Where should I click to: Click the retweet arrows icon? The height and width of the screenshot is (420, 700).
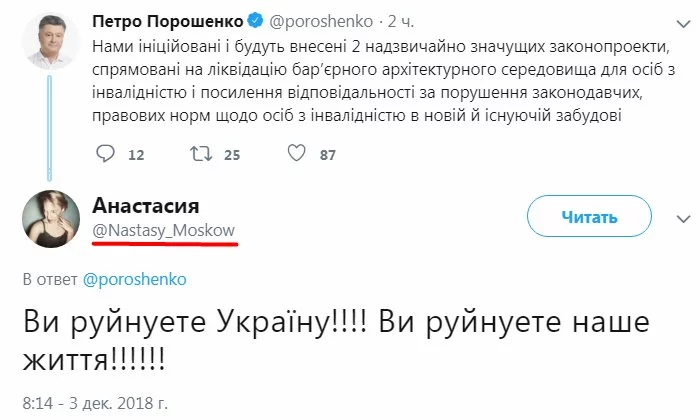click(200, 154)
